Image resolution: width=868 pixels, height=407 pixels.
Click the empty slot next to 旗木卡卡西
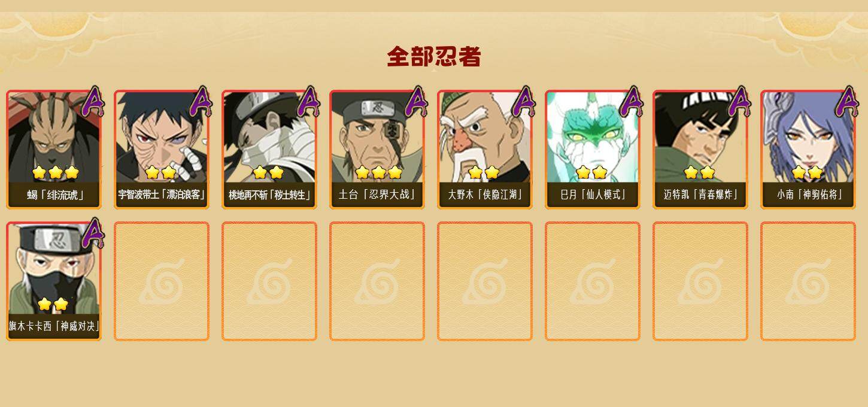(162, 281)
